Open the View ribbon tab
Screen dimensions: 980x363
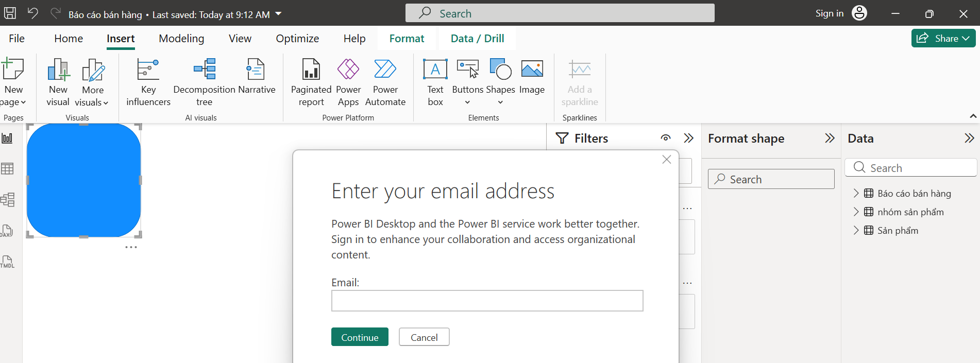(x=240, y=39)
